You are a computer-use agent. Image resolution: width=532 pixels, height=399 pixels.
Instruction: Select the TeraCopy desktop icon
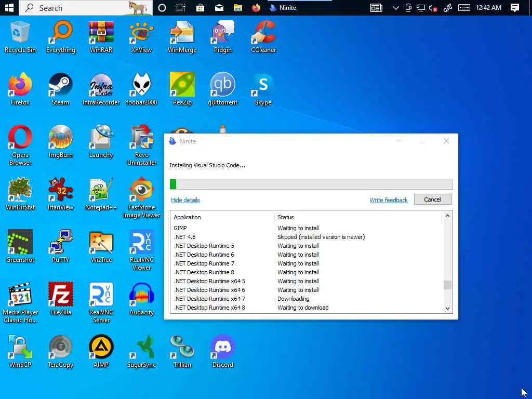click(60, 352)
